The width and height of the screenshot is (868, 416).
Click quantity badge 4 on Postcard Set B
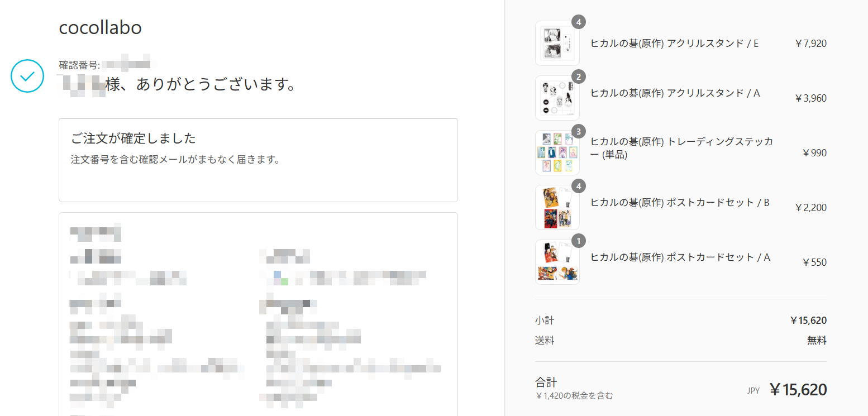click(579, 187)
